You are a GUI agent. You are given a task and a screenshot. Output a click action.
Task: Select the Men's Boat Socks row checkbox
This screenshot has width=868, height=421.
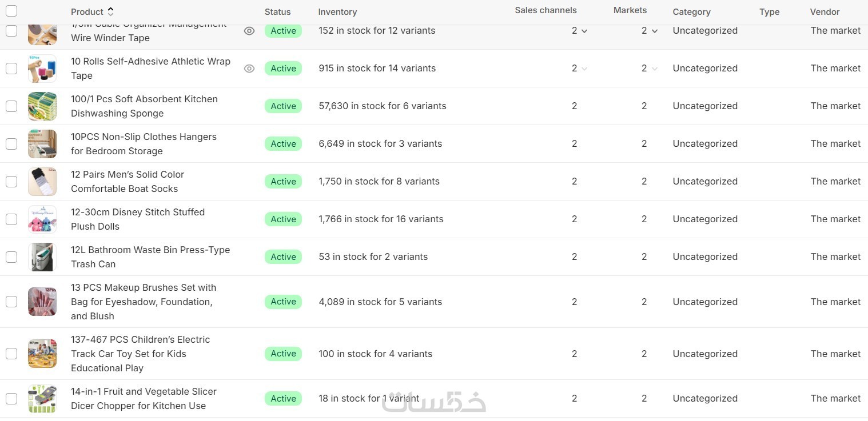(x=11, y=182)
